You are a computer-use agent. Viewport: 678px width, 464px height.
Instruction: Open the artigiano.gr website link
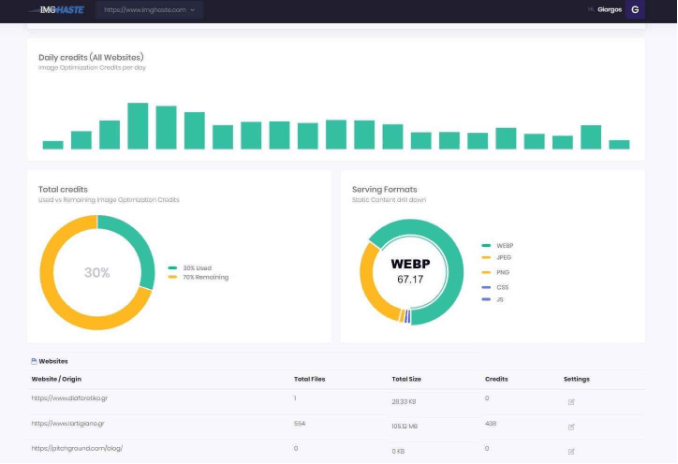pos(68,424)
